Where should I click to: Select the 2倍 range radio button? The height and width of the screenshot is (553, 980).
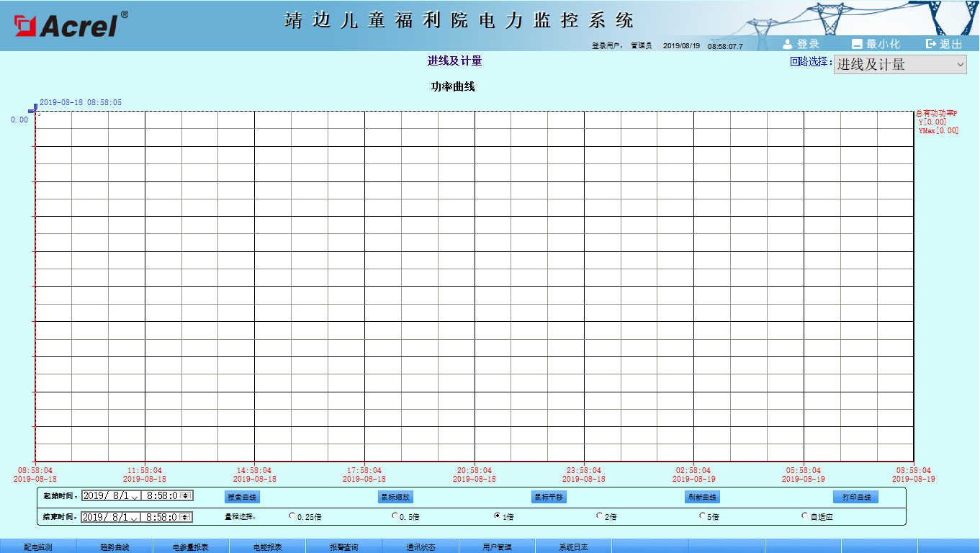(599, 516)
